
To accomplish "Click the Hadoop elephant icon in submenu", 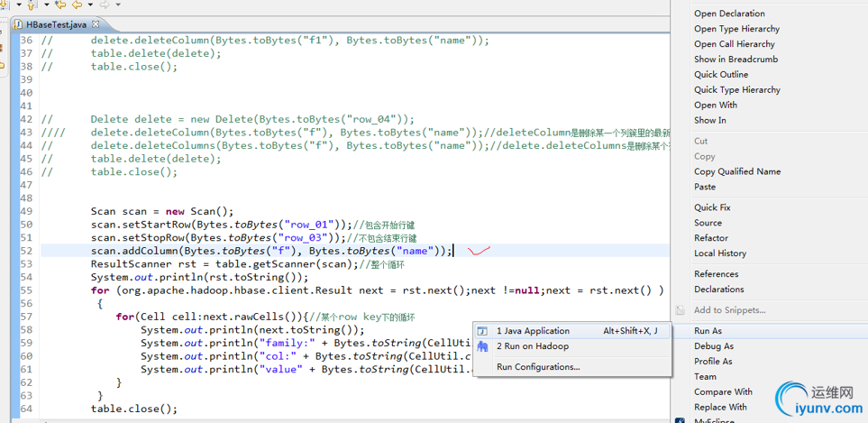I will click(x=483, y=346).
